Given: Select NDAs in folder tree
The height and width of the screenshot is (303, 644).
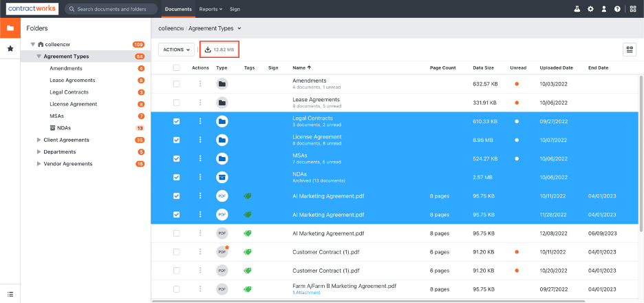Looking at the screenshot, I should [64, 128].
